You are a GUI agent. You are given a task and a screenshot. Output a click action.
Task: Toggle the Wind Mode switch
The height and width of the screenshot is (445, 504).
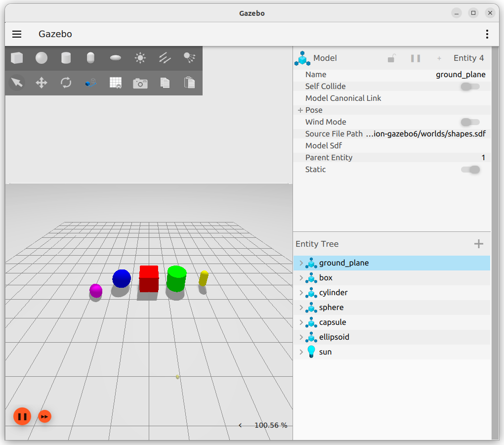tap(470, 122)
